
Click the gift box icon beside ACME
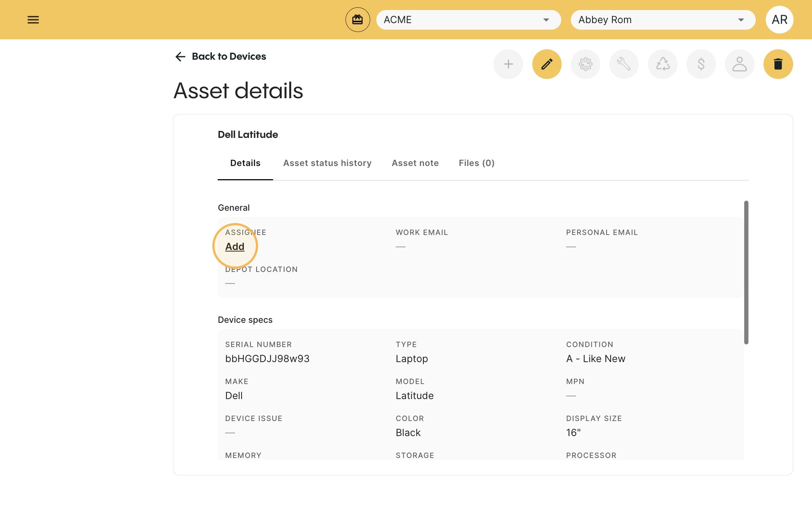(x=357, y=20)
